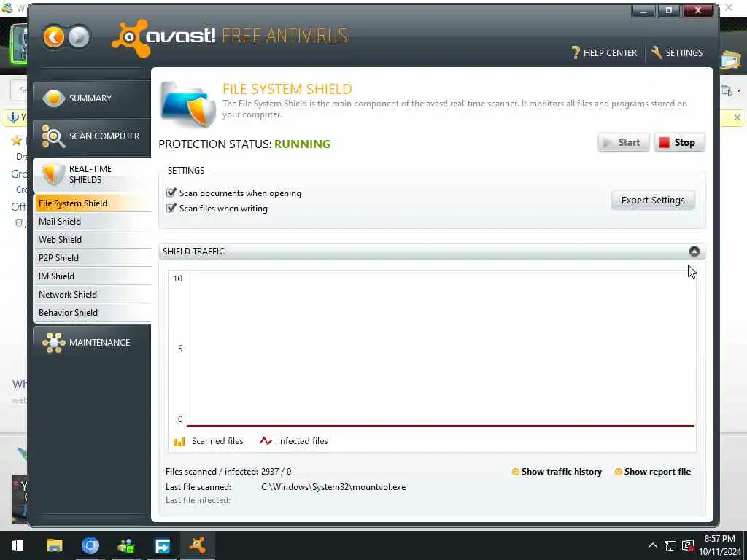Click the Protection Status RUNNING text

(x=302, y=144)
